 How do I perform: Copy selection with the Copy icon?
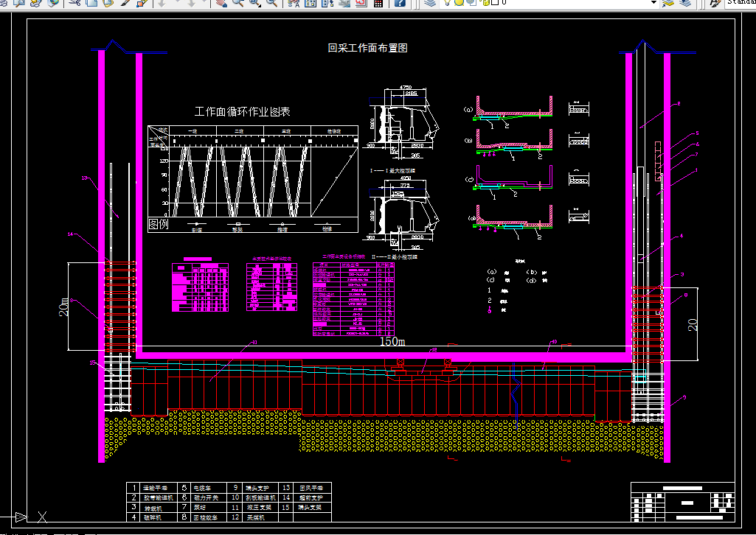91,2
